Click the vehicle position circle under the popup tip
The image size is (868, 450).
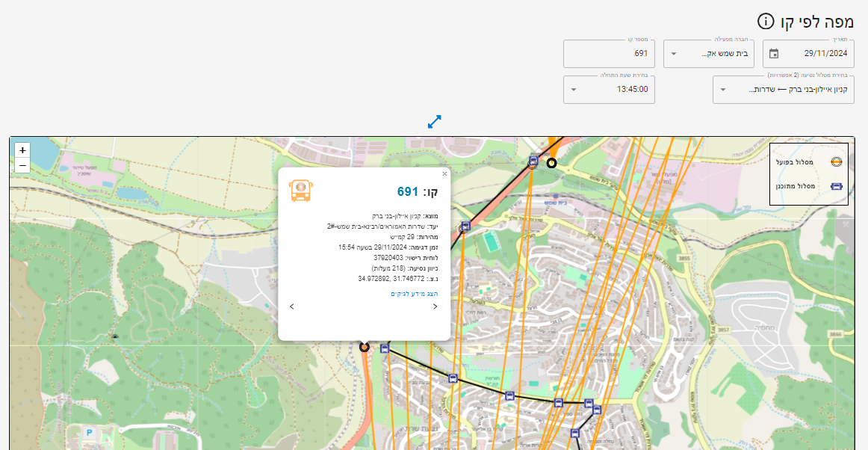pyautogui.click(x=365, y=347)
